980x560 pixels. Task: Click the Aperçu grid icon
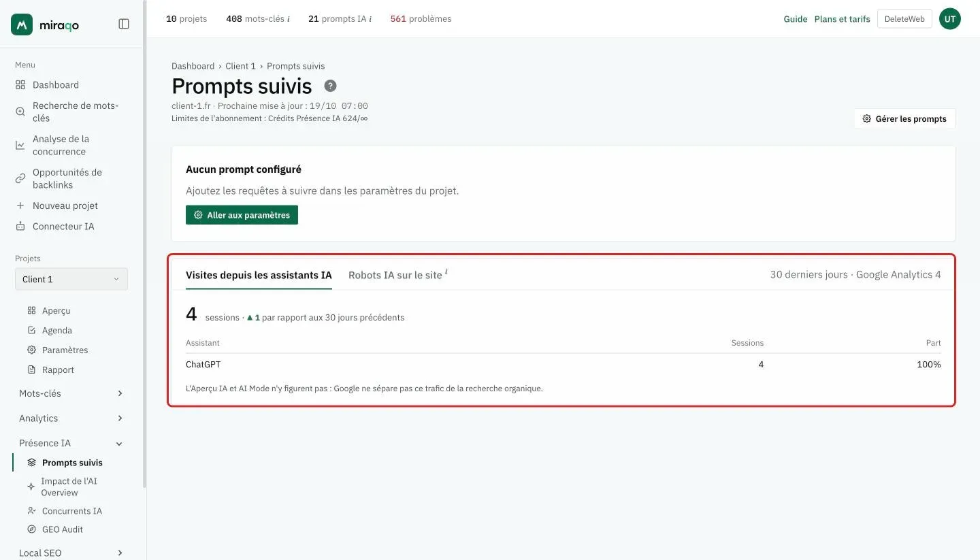[x=31, y=310]
